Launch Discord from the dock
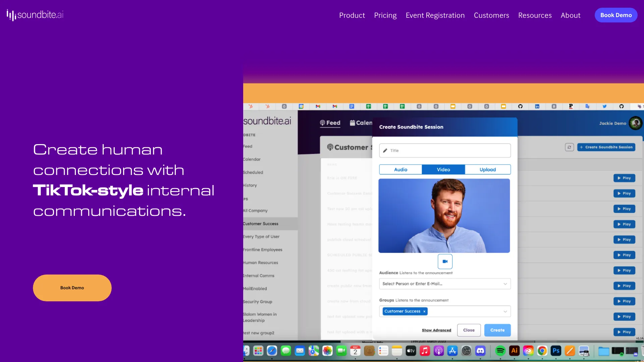The height and width of the screenshot is (362, 644). click(480, 351)
